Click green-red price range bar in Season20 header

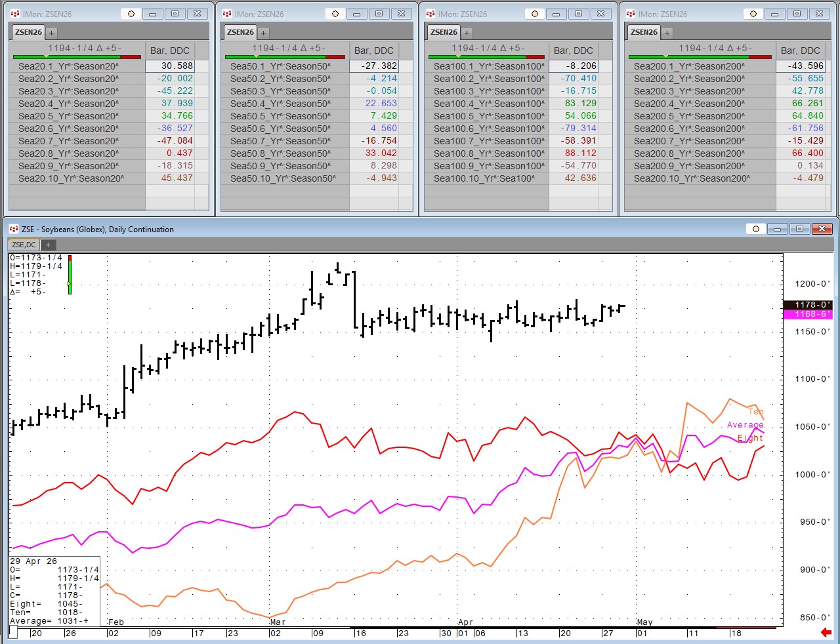77,57
